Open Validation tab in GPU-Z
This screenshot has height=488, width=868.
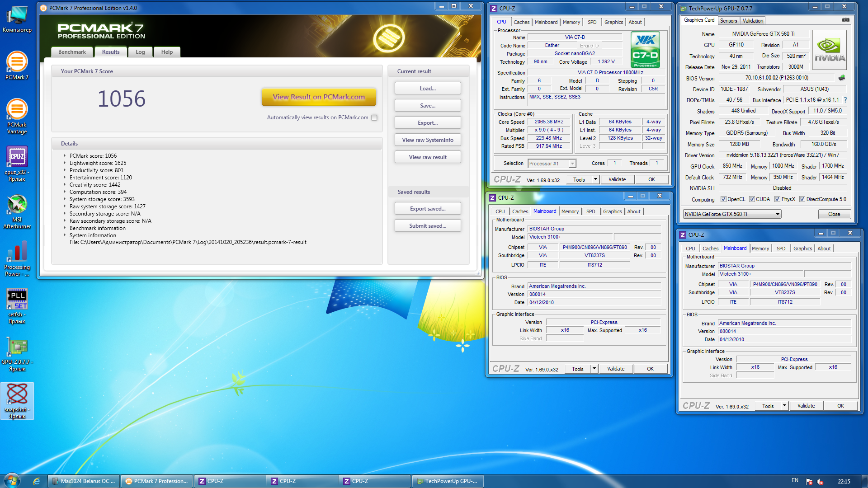coord(753,21)
